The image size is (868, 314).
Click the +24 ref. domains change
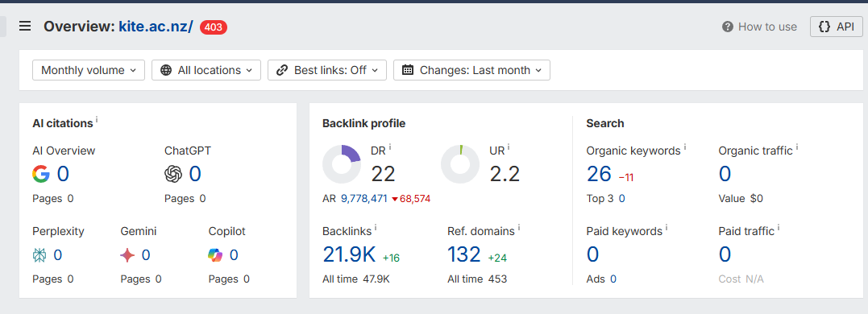coord(497,258)
